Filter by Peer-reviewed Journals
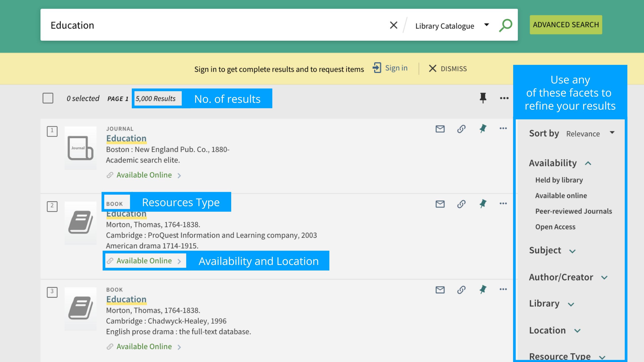Image resolution: width=644 pixels, height=362 pixels. point(573,211)
